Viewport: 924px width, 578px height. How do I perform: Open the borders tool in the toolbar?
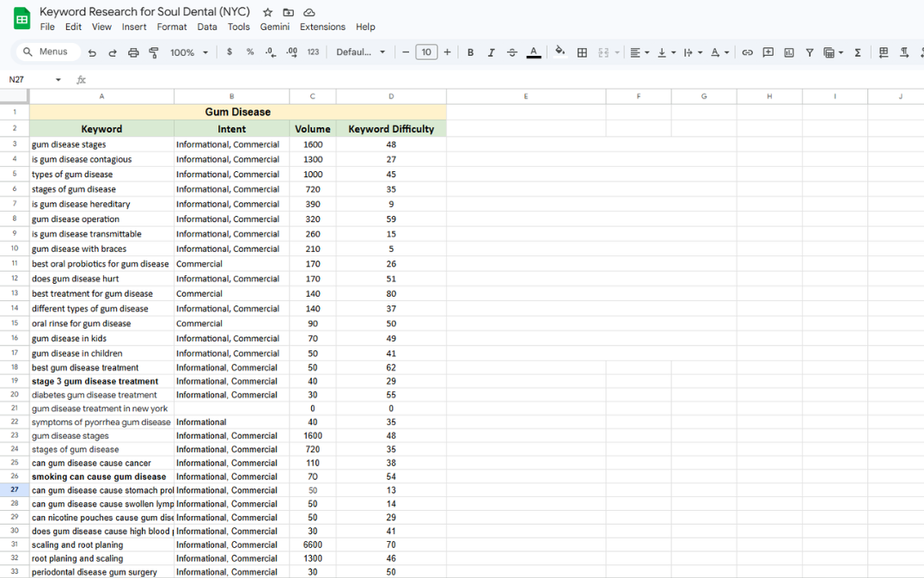(x=582, y=52)
